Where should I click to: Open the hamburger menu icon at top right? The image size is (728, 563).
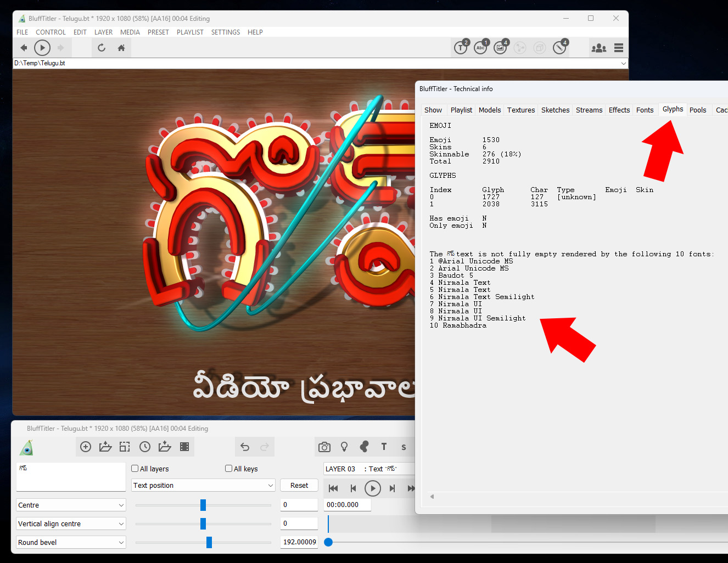(x=619, y=48)
